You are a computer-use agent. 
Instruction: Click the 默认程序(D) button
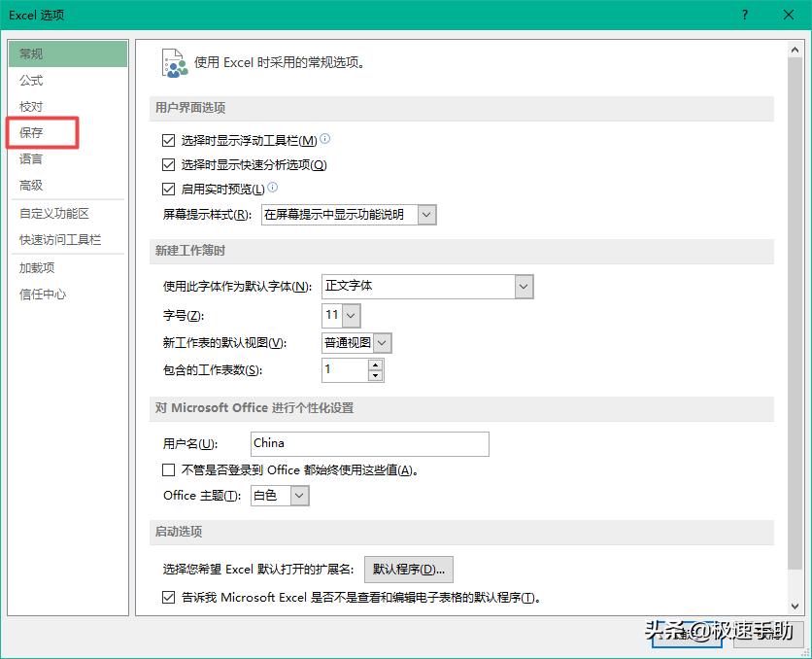tap(408, 570)
